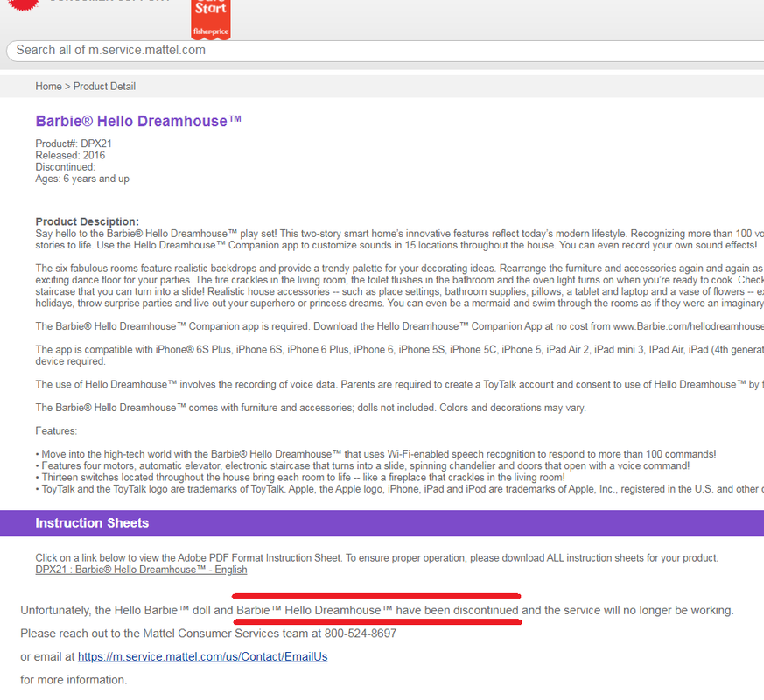Open the Mattel EmailUs contact link
The image size is (764, 700).
pos(203,656)
